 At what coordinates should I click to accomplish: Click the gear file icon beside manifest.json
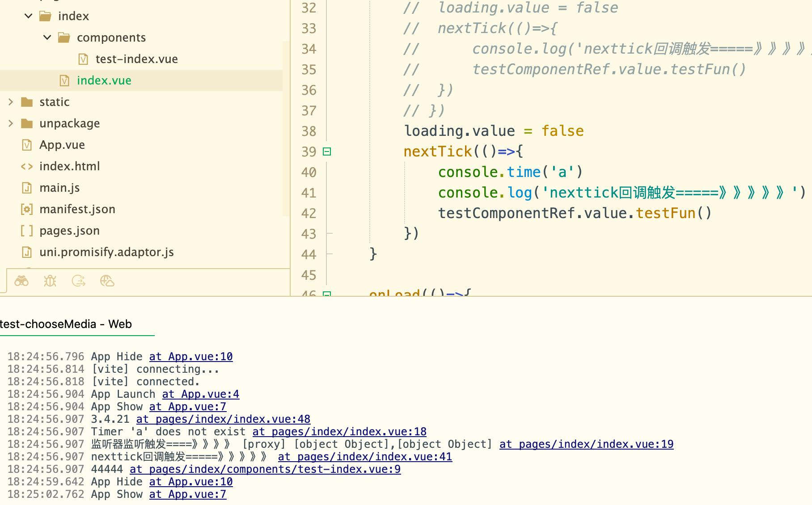(x=27, y=209)
